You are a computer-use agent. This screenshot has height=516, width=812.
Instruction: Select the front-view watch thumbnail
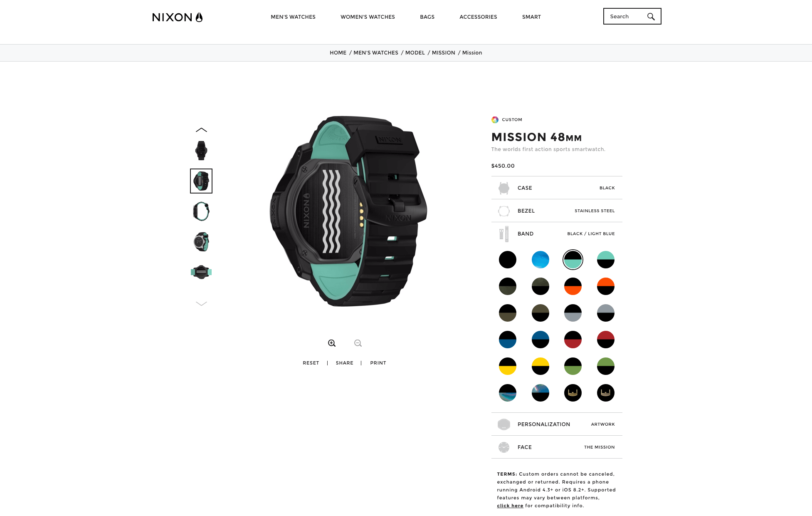(x=201, y=151)
